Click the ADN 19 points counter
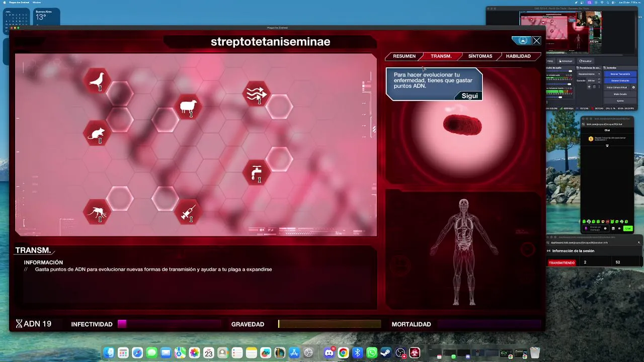The height and width of the screenshot is (362, 644). [34, 324]
